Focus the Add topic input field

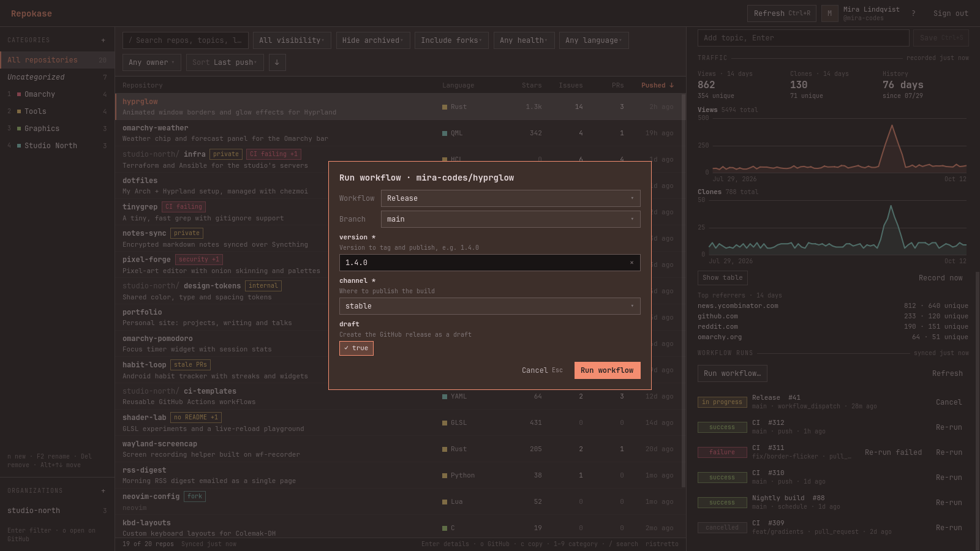tap(804, 38)
